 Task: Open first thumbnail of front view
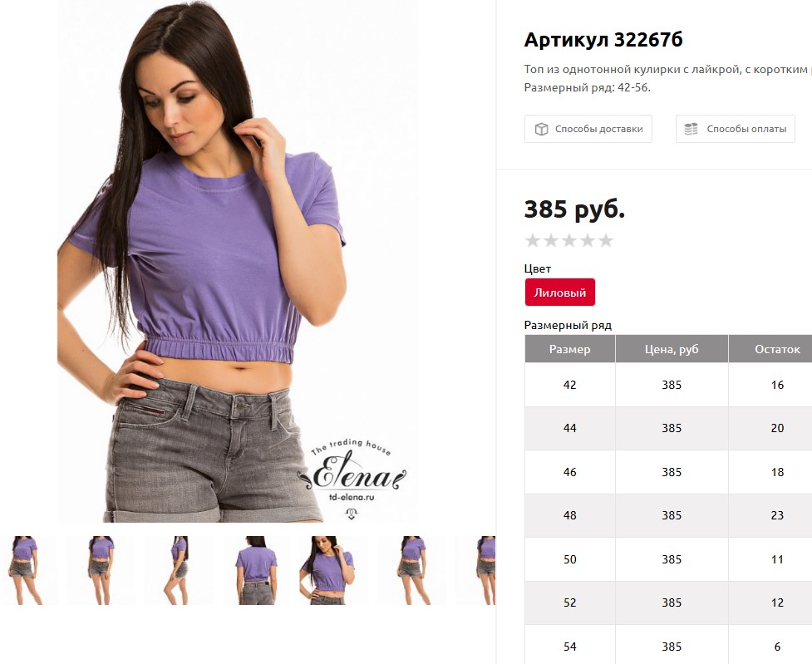pyautogui.click(x=23, y=570)
